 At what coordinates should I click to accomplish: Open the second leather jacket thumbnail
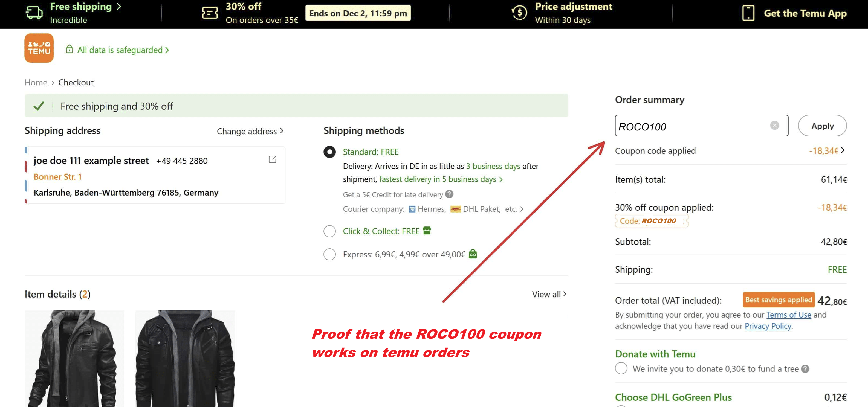185,359
